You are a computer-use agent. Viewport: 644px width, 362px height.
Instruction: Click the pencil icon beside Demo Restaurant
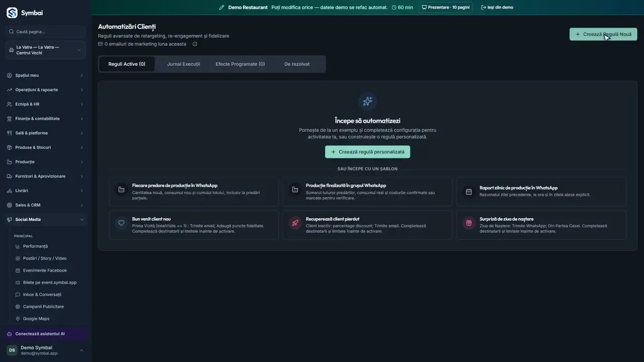click(x=222, y=8)
